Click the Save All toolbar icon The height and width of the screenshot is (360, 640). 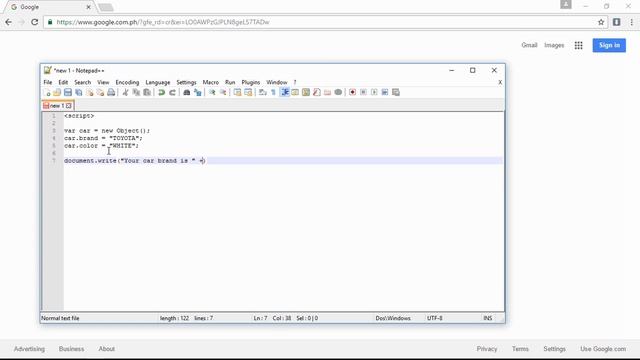point(78,93)
